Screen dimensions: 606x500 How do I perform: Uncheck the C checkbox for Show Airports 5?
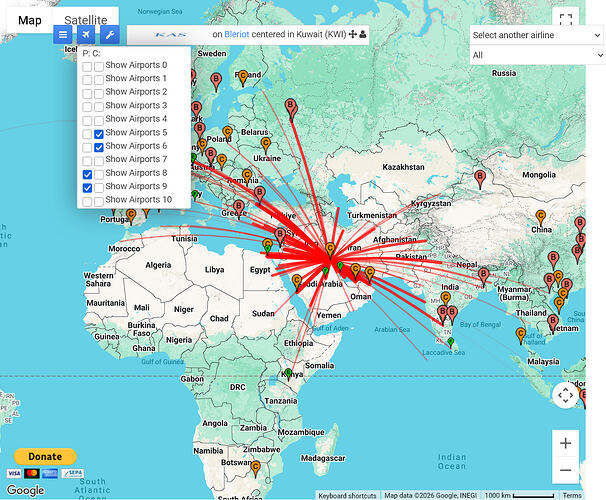click(x=99, y=134)
